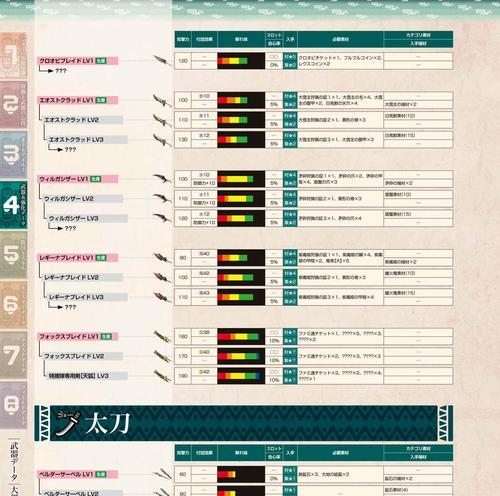
Task: Click the フォックスブレイド LV3 sharpness bar
Action: [241, 376]
